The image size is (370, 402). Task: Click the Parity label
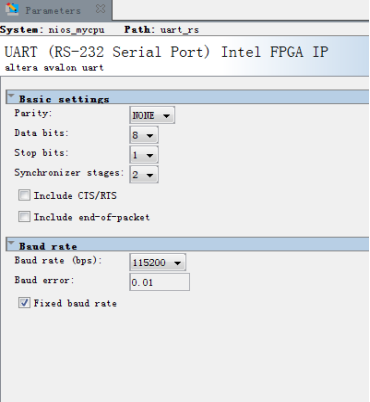point(33,113)
